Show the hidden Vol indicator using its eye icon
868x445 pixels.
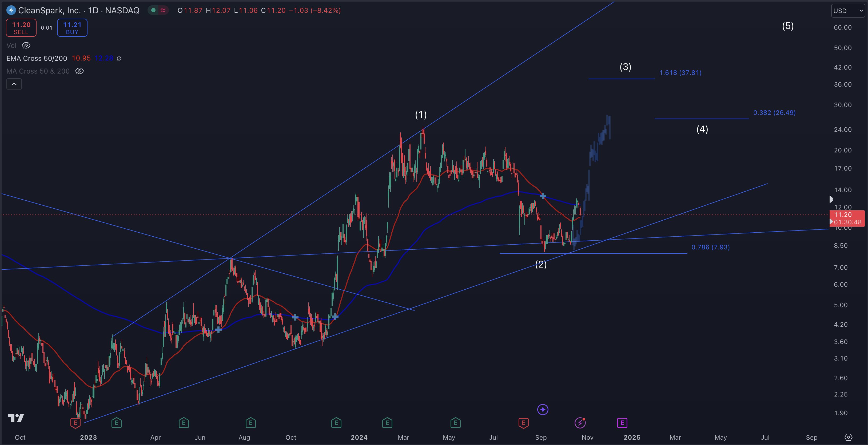(26, 46)
